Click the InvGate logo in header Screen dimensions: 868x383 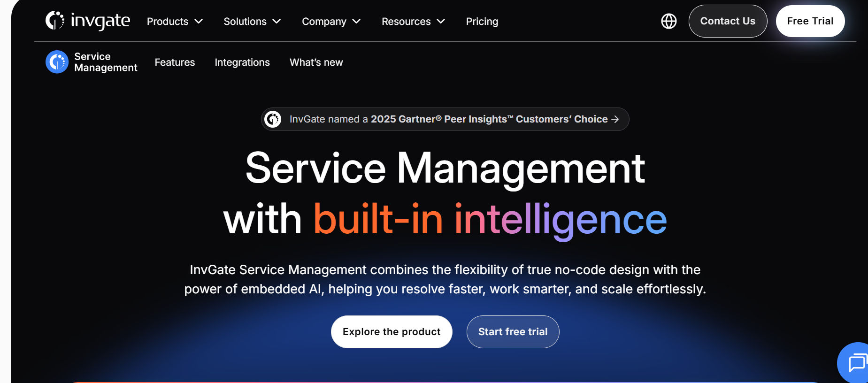pyautogui.click(x=88, y=21)
